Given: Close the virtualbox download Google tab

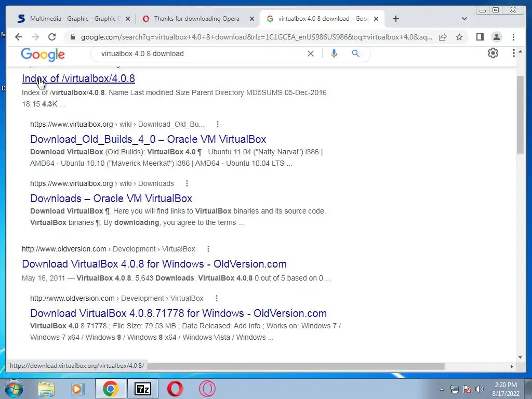Looking at the screenshot, I should [x=376, y=19].
